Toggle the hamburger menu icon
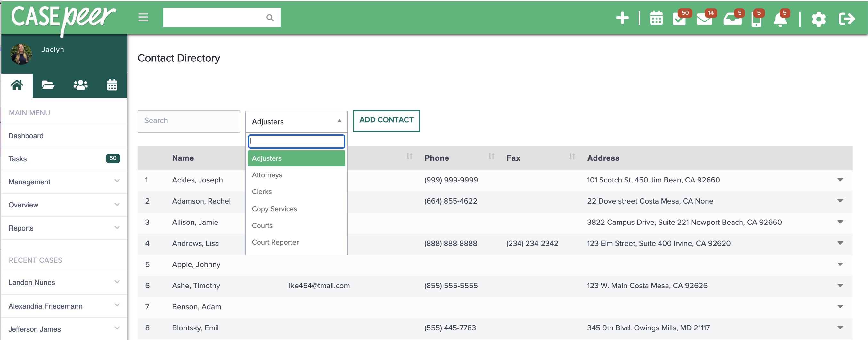868x340 pixels. [x=143, y=17]
